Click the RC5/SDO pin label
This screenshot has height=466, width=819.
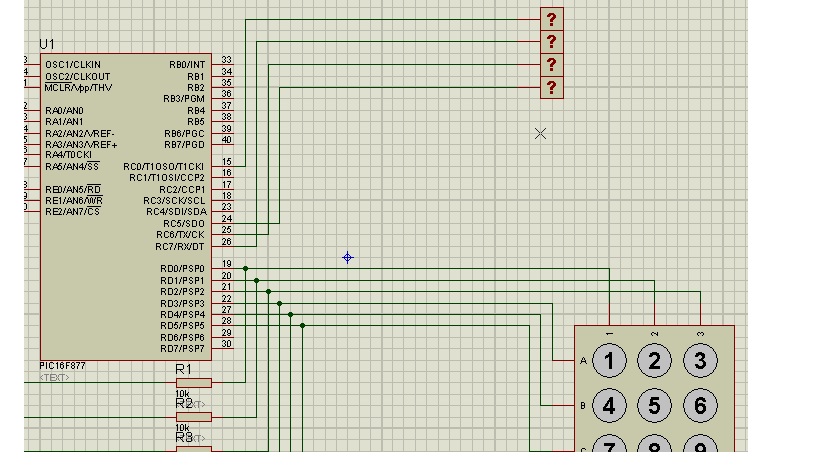pos(184,224)
